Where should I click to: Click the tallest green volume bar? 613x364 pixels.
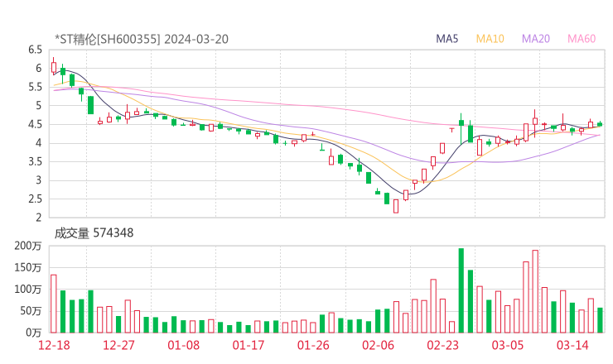(x=461, y=290)
